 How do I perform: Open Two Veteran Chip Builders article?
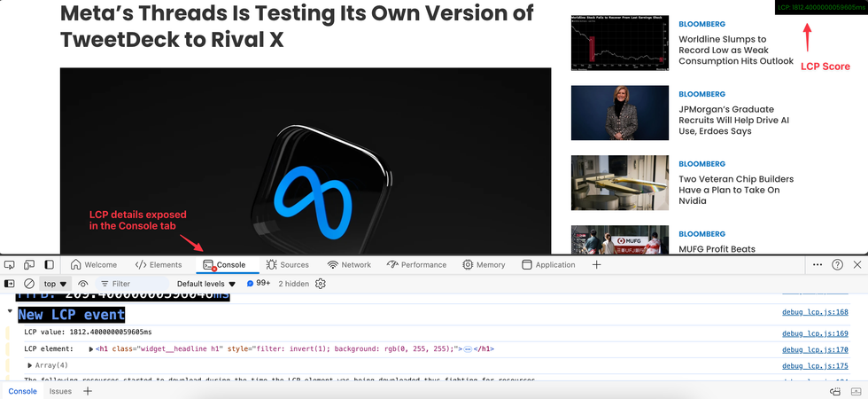[x=736, y=190]
